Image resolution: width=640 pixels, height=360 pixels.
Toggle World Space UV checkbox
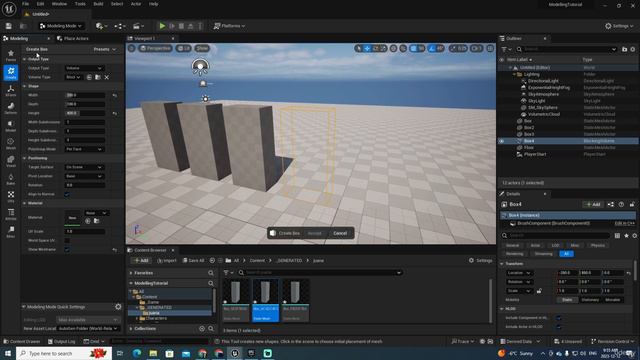point(67,240)
